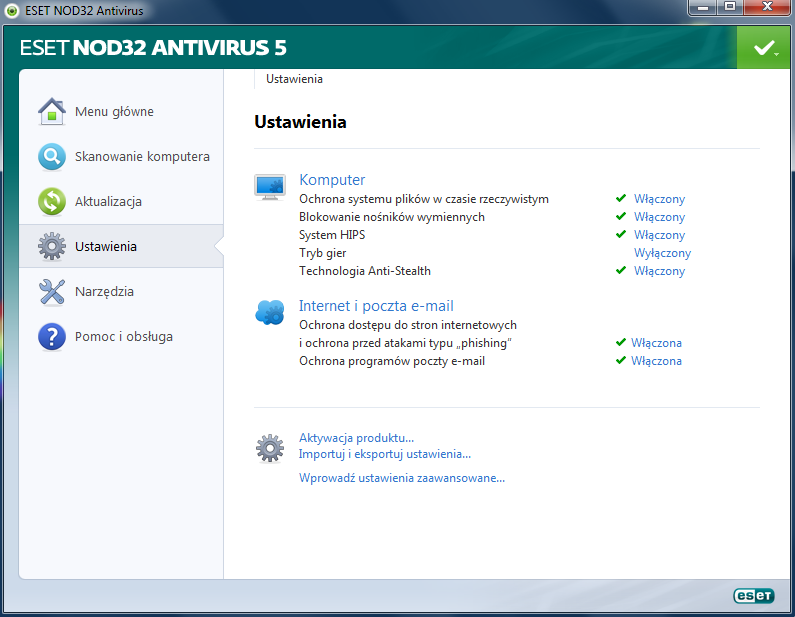The height and width of the screenshot is (617, 795).
Task: Click the ESET logo at bottom right
Action: [753, 596]
